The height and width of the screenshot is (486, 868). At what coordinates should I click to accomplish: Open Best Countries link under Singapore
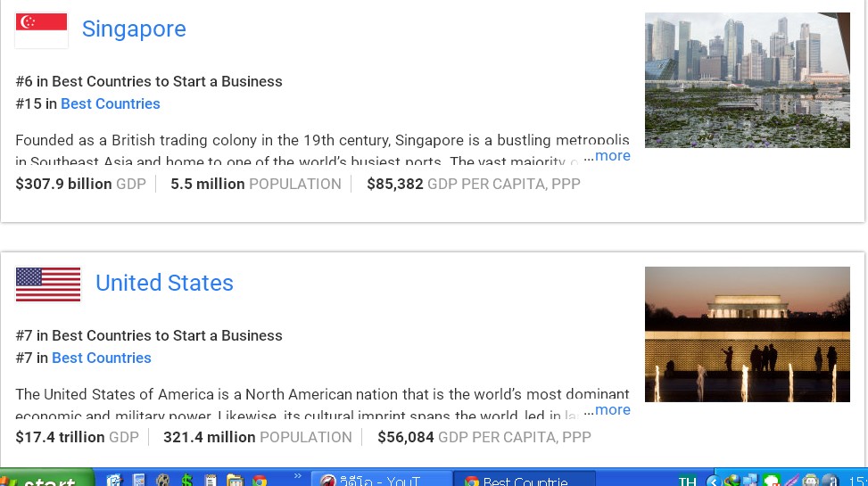pyautogui.click(x=111, y=104)
